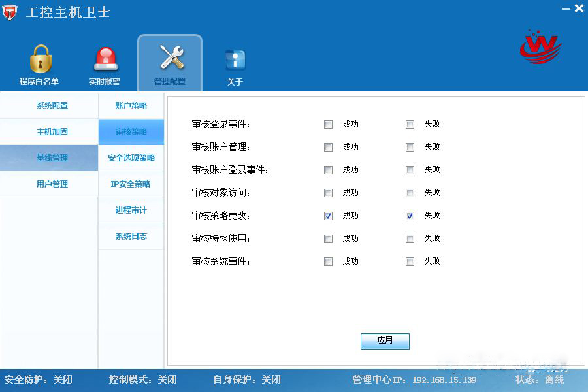
Task: Uncheck 成功 checkbox for 审核策略更改
Action: pos(329,216)
